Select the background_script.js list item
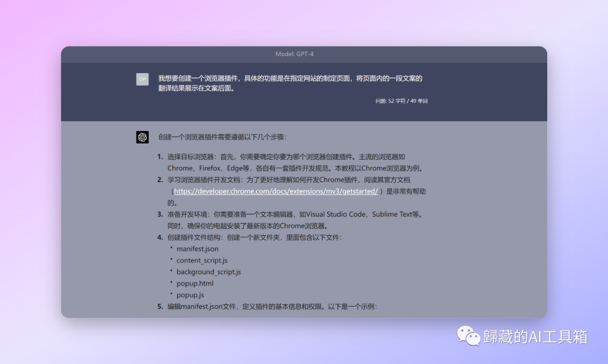Screen dimensions: 608x364 [209, 272]
